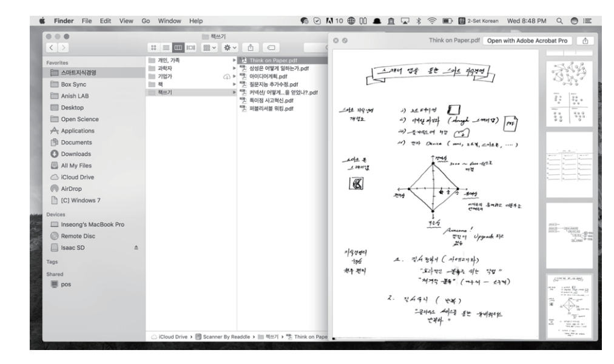Open Notification Center from the menu bar
This screenshot has height=364, width=614.
pyautogui.click(x=587, y=21)
